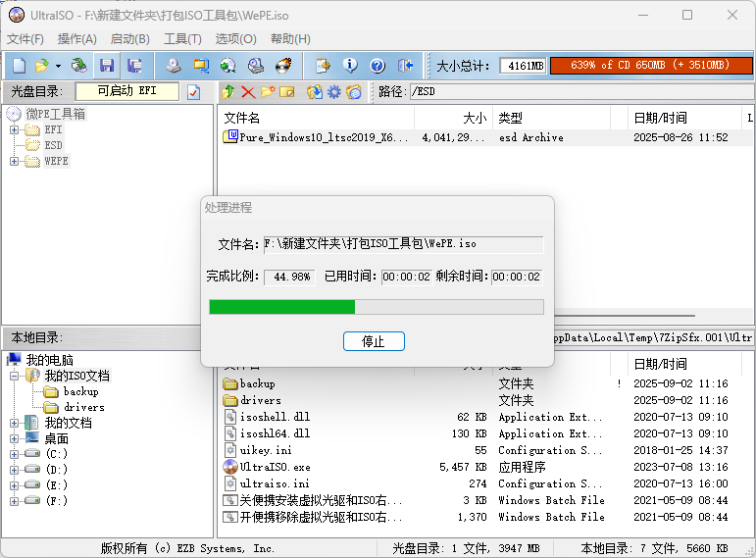
Task: Click the 路径 path field showing /ESD
Action: tap(579, 92)
